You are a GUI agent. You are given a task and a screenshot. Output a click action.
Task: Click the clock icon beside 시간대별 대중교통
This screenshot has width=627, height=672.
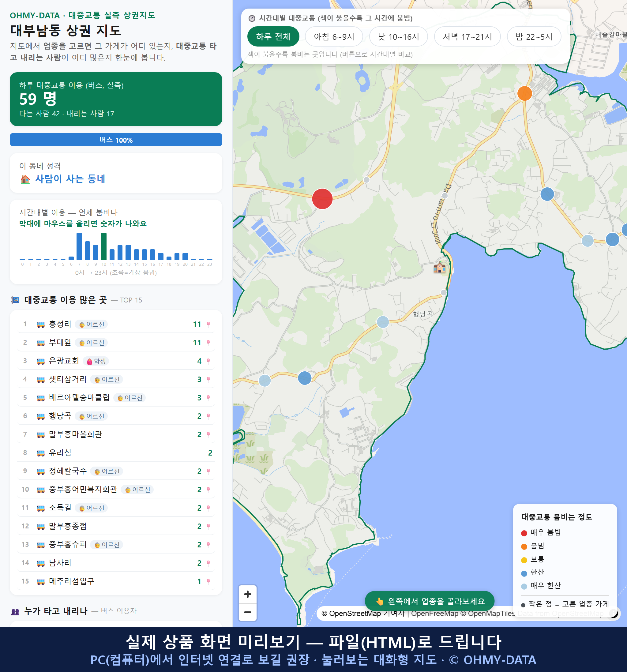point(252,19)
